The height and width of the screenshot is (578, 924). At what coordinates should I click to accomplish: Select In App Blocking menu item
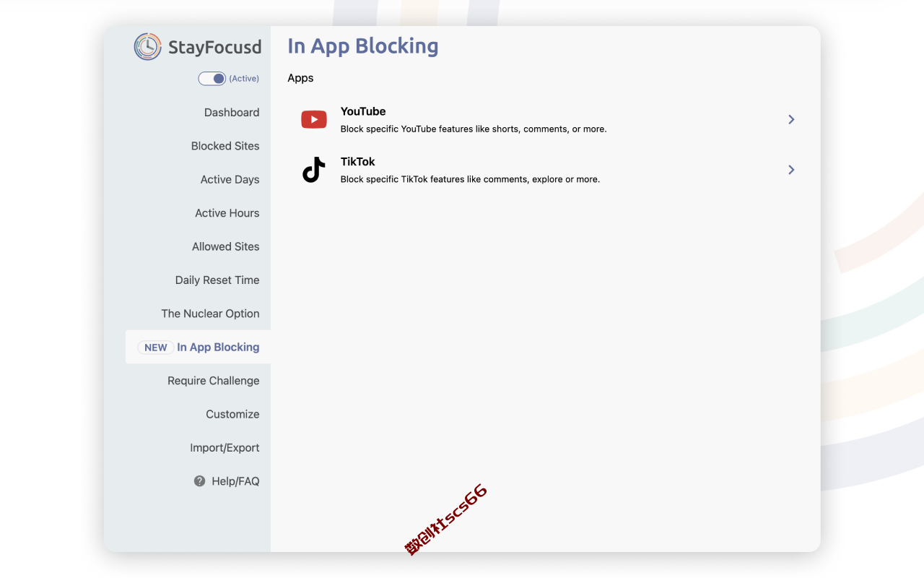(x=199, y=348)
